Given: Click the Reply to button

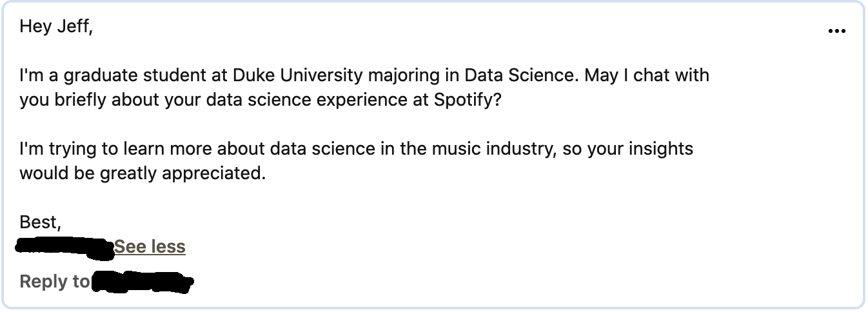Looking at the screenshot, I should pos(55,282).
